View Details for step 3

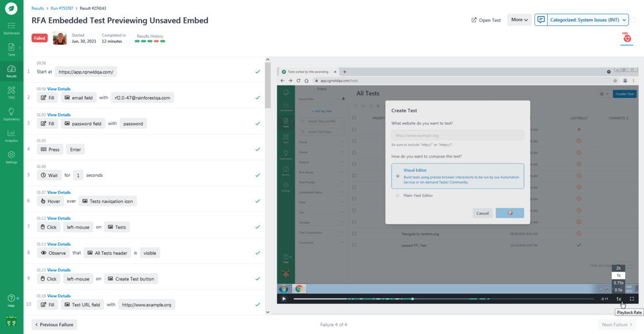click(x=59, y=115)
